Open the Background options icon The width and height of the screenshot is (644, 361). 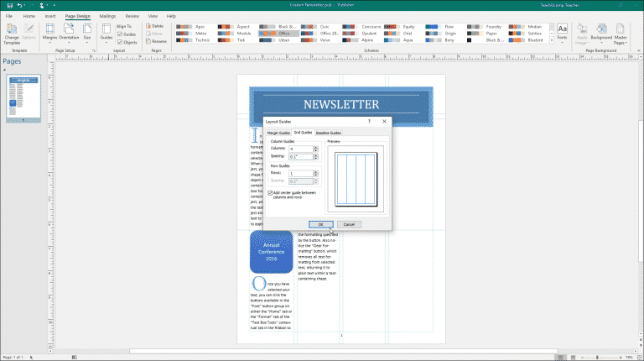601,29
